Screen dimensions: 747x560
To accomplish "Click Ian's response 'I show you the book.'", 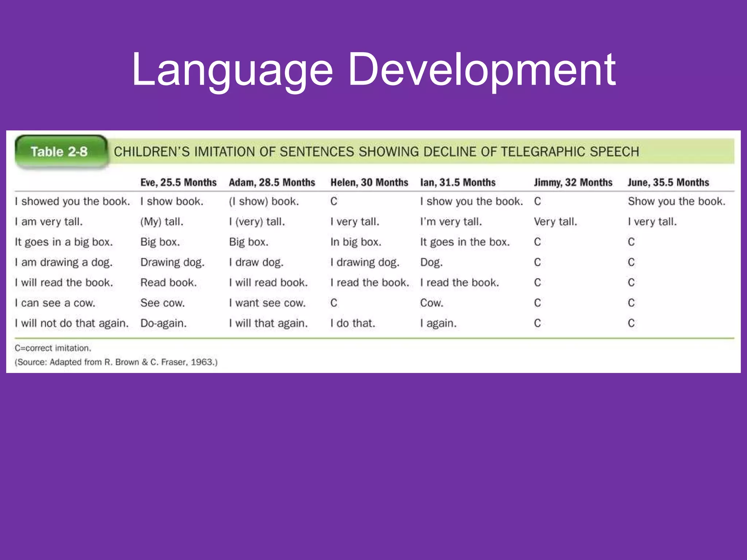I will (472, 201).
